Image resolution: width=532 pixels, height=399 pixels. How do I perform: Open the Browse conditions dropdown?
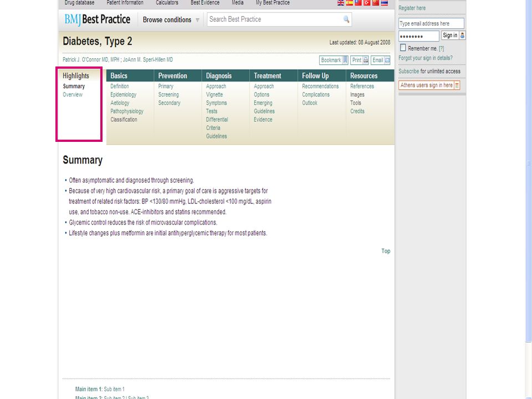171,20
